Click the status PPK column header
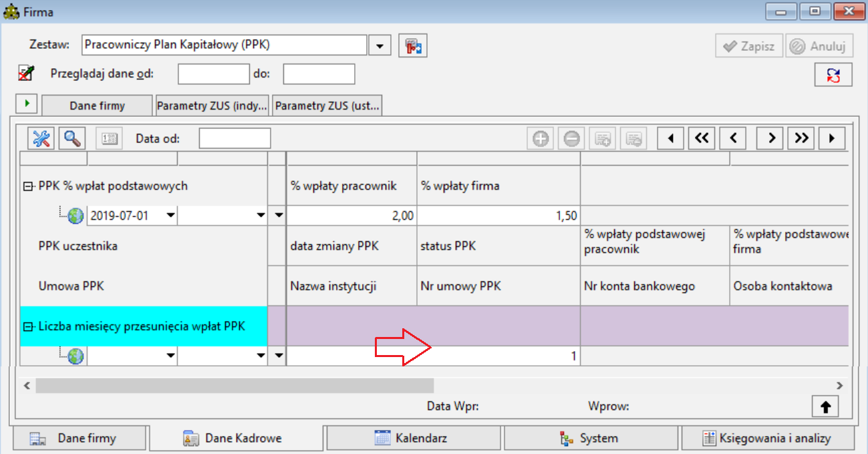 click(498, 246)
